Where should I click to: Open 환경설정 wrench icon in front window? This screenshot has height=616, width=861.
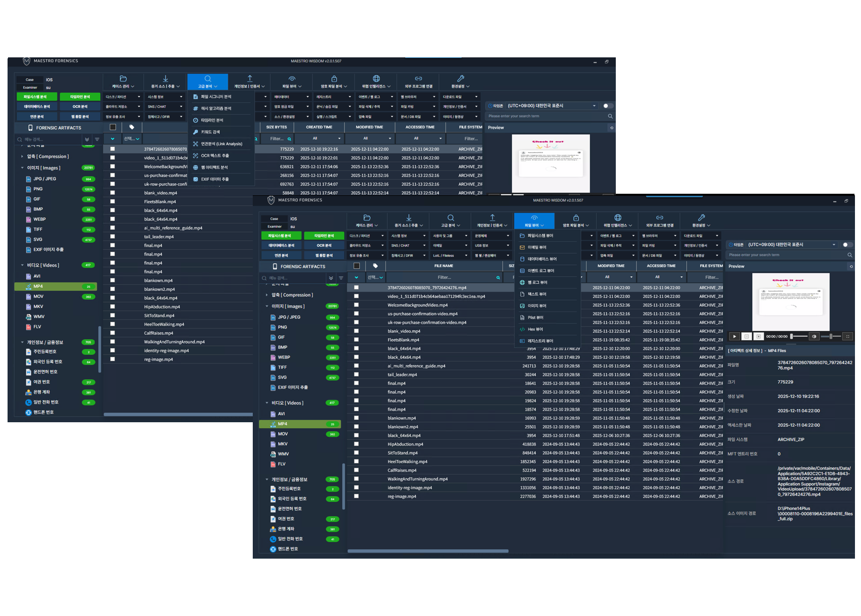click(701, 218)
